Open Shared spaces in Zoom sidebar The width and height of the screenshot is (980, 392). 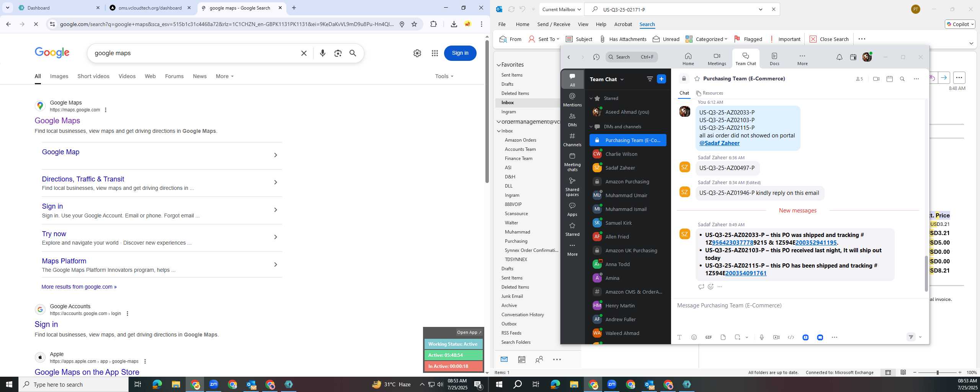(572, 187)
